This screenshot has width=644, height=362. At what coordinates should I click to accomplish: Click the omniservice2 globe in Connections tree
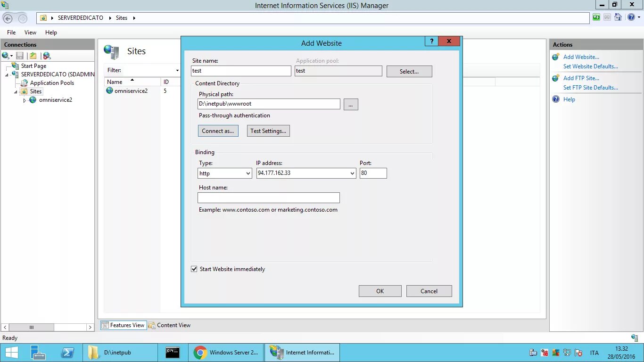pyautogui.click(x=33, y=100)
